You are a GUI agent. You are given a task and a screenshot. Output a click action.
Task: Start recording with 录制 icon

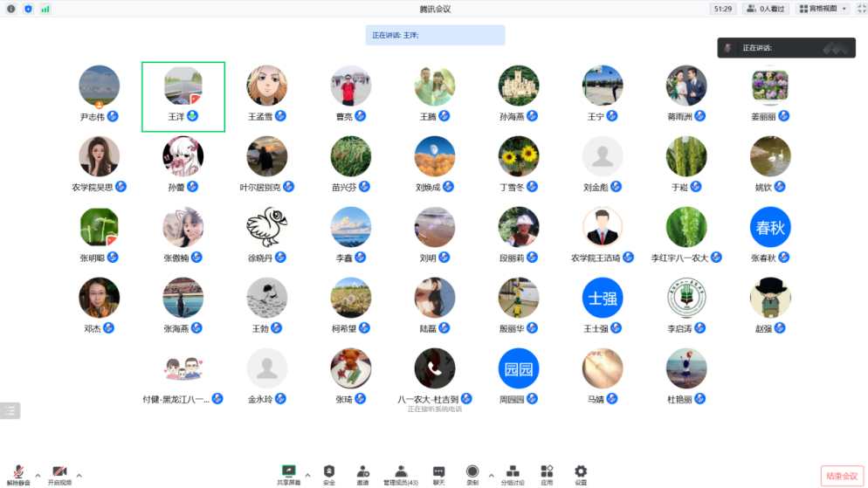click(x=472, y=472)
